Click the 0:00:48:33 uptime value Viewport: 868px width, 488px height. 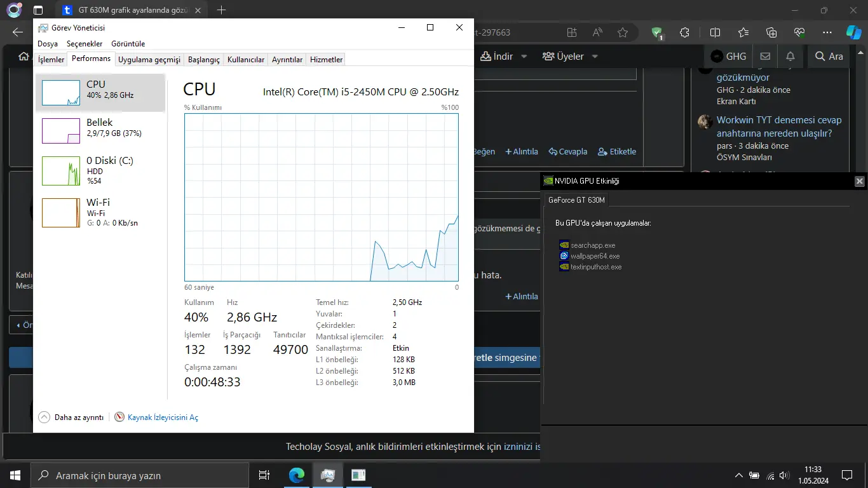[x=212, y=382]
